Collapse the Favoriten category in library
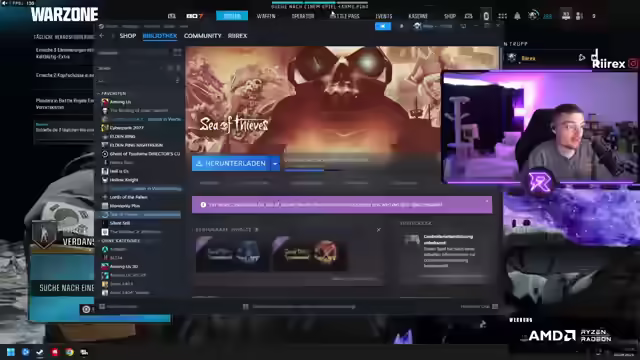The height and width of the screenshot is (360, 640). (x=99, y=93)
